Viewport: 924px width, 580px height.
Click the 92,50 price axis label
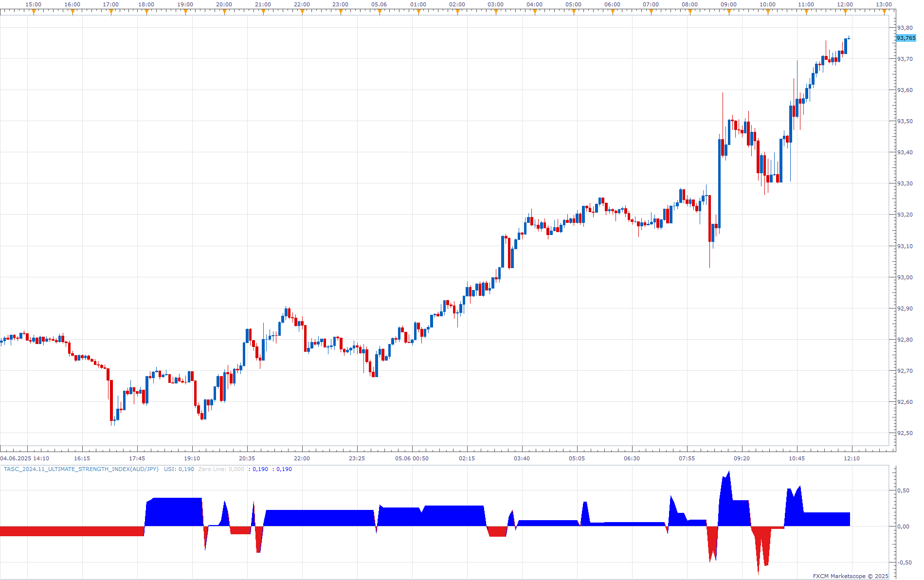click(x=905, y=433)
